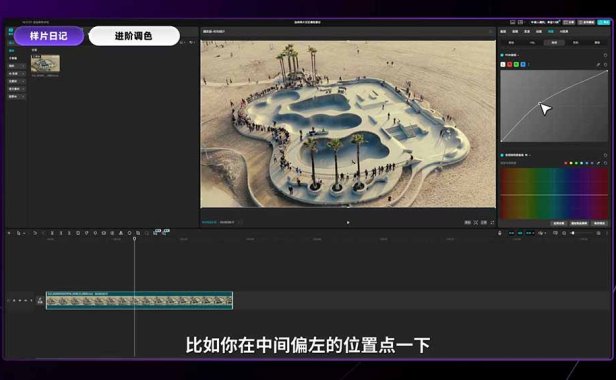616x380 pixels.
Task: Open the Adjust tab in inspector
Action: pyautogui.click(x=551, y=31)
